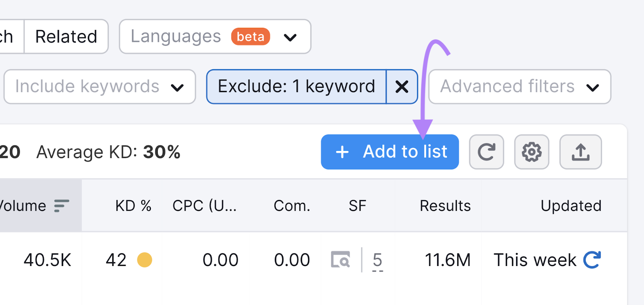
Task: Refresh the keyword results table
Action: pos(486,152)
